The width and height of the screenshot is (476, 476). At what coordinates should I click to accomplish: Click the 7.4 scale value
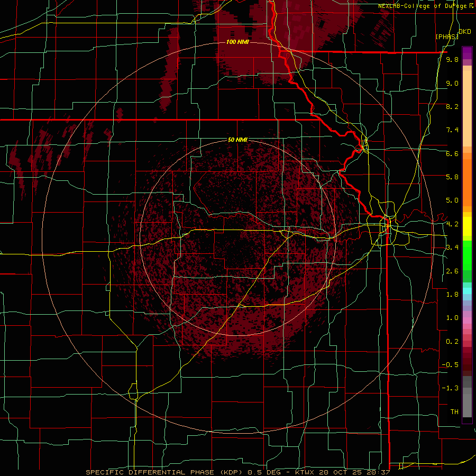pos(452,130)
